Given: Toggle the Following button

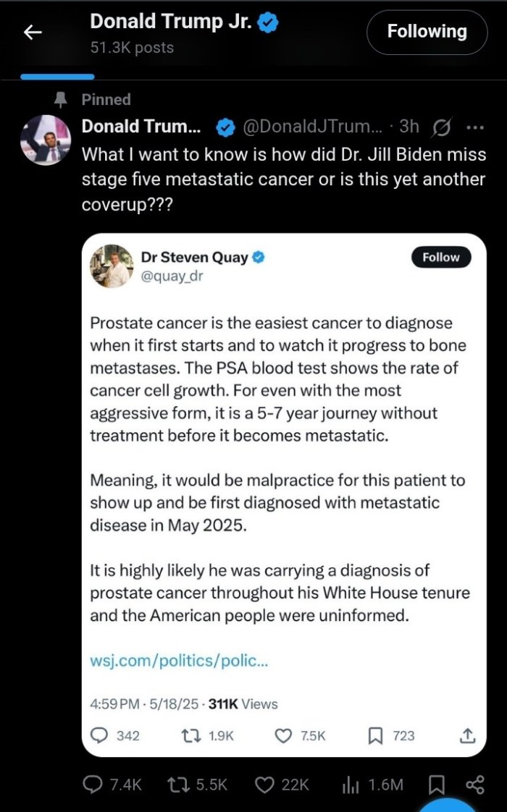Looking at the screenshot, I should [x=427, y=32].
